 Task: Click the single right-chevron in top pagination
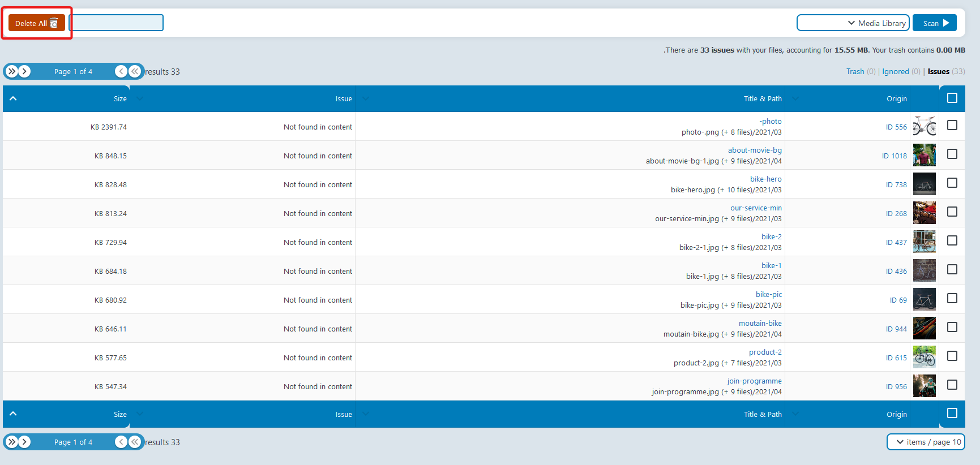coord(24,71)
